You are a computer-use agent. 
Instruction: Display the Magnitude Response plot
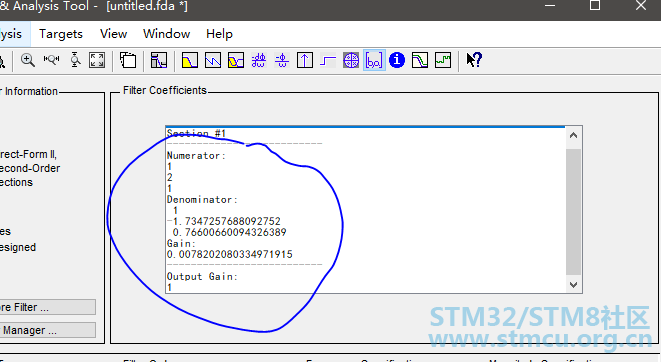190,60
